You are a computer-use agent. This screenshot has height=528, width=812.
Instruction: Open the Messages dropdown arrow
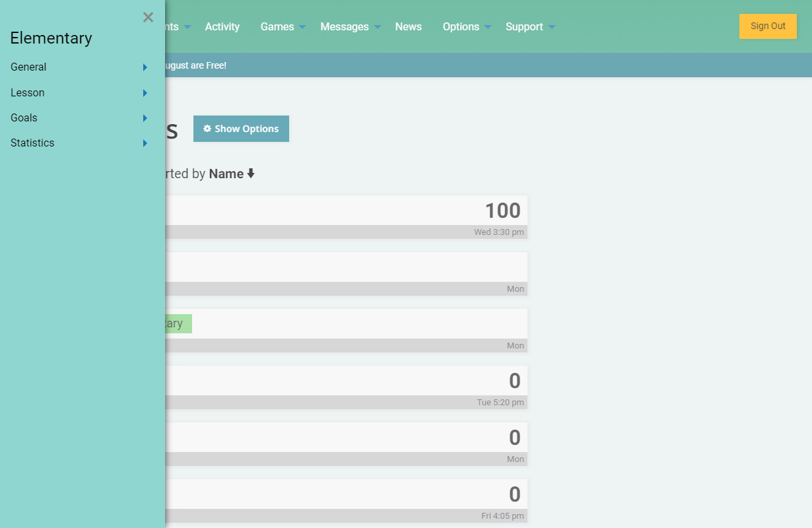pos(378,27)
